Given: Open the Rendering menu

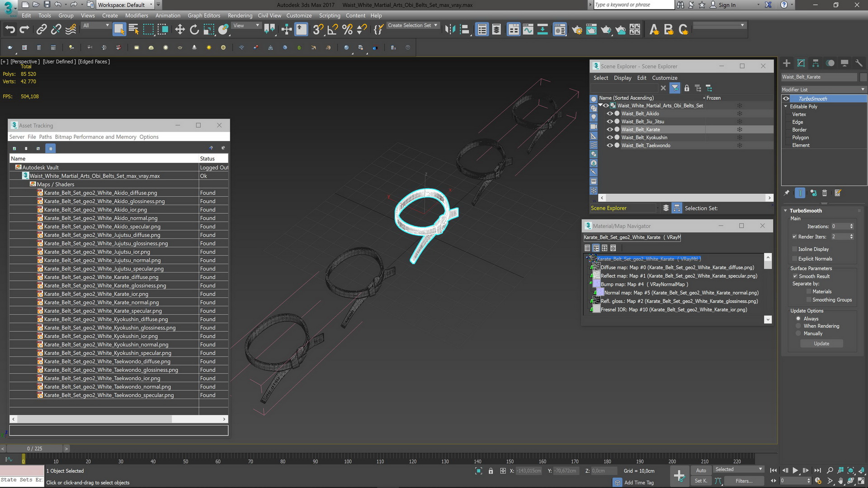Looking at the screenshot, I should click(x=240, y=15).
